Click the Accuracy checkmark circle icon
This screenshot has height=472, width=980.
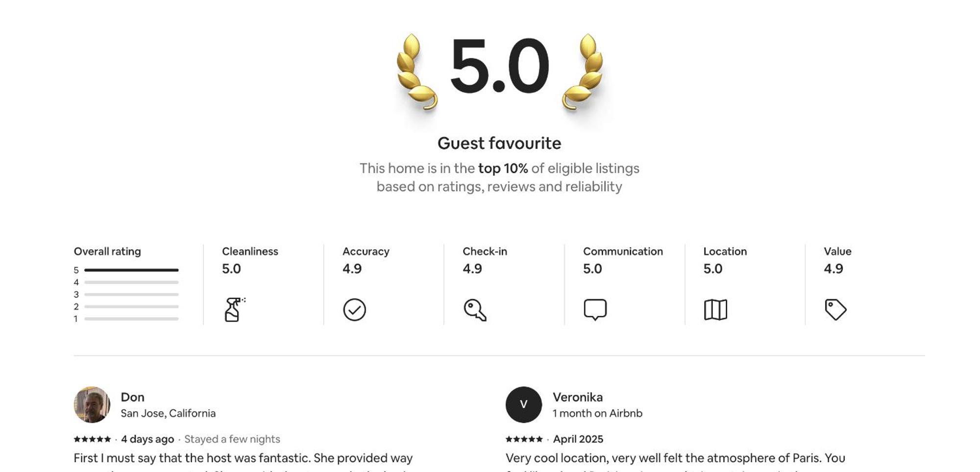[x=354, y=309]
